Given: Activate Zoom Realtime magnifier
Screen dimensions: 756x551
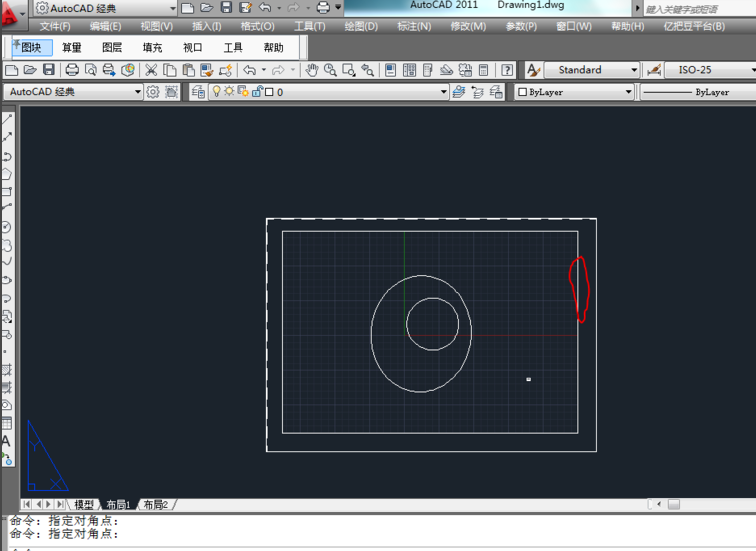Looking at the screenshot, I should point(330,70).
